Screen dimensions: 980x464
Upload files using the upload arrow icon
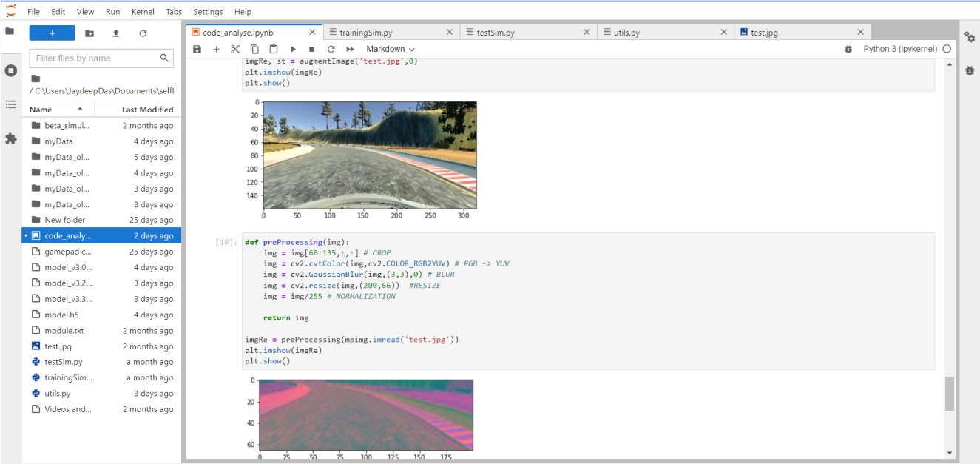tap(116, 33)
